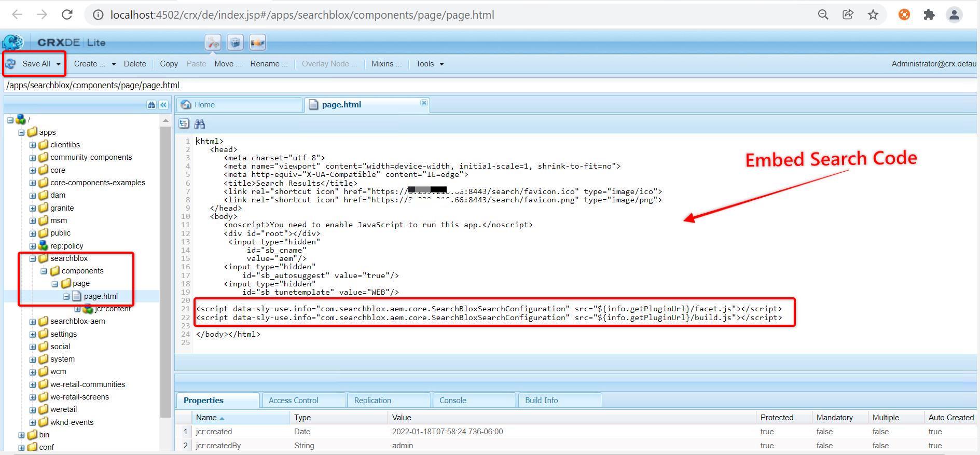
Task: Open the Create menu
Action: [94, 64]
